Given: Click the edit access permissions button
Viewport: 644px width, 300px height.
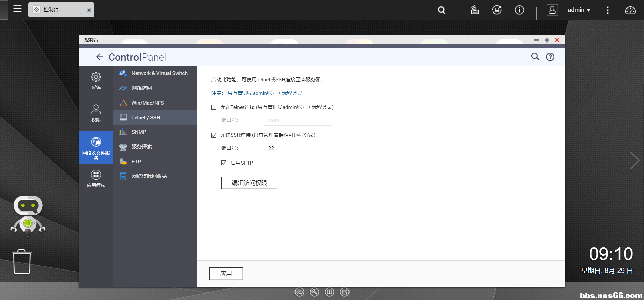Looking at the screenshot, I should [249, 183].
